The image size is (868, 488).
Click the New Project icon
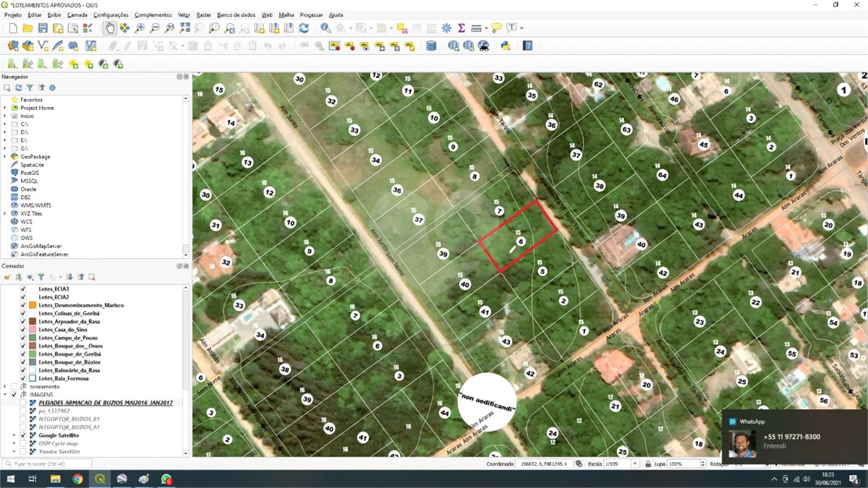(12, 28)
